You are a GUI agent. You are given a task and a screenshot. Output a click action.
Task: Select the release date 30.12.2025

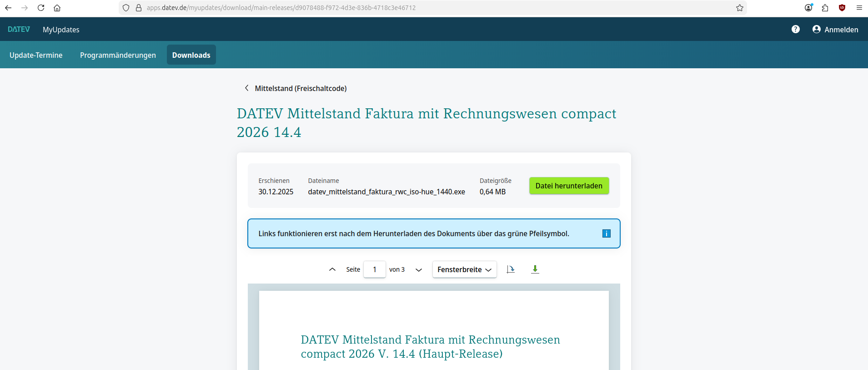pyautogui.click(x=276, y=192)
